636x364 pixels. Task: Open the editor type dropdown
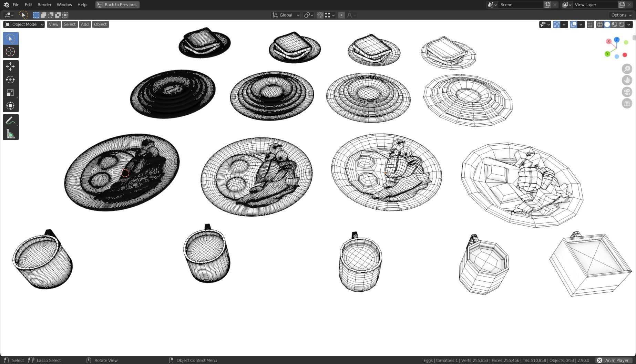coord(8,15)
